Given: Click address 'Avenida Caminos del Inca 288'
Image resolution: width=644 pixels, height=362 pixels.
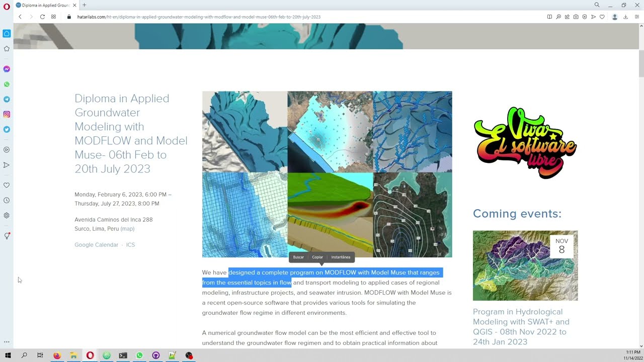Looking at the screenshot, I should pyautogui.click(x=114, y=220).
